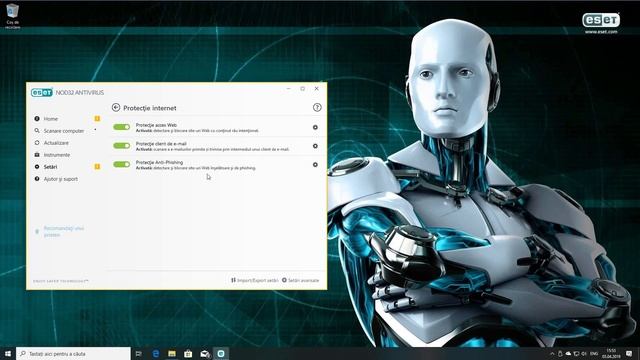Click the orange alert badge next to Setări
Screen dimensions: 640x360
(97, 167)
